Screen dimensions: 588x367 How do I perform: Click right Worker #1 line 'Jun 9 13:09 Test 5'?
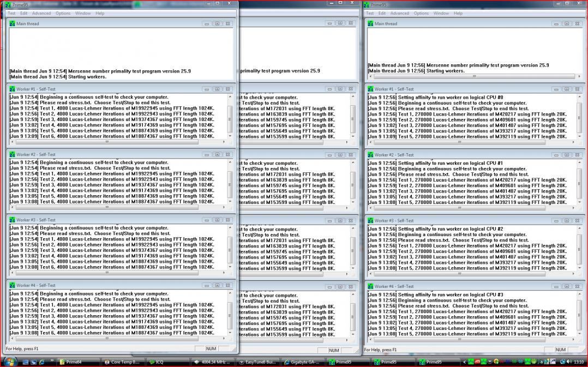[x=467, y=137]
